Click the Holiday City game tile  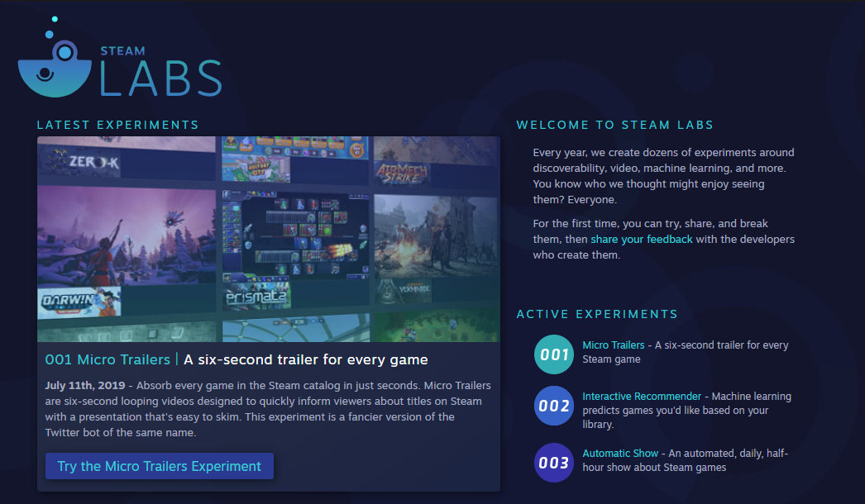coord(256,169)
